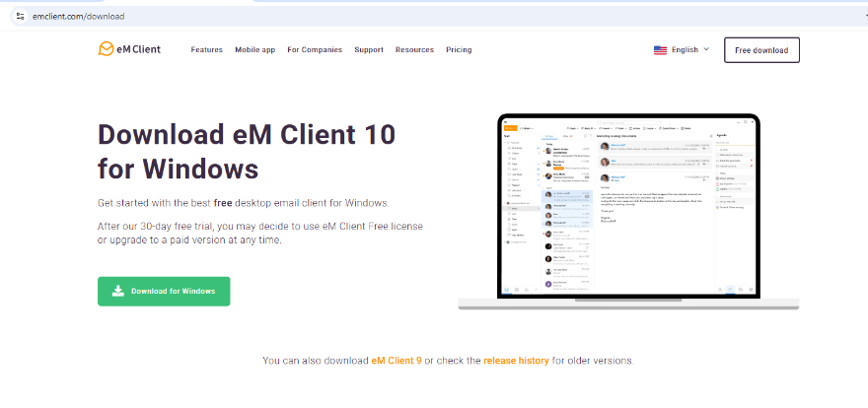Follow the eM Client 9 link
This screenshot has width=868, height=408.
point(397,361)
